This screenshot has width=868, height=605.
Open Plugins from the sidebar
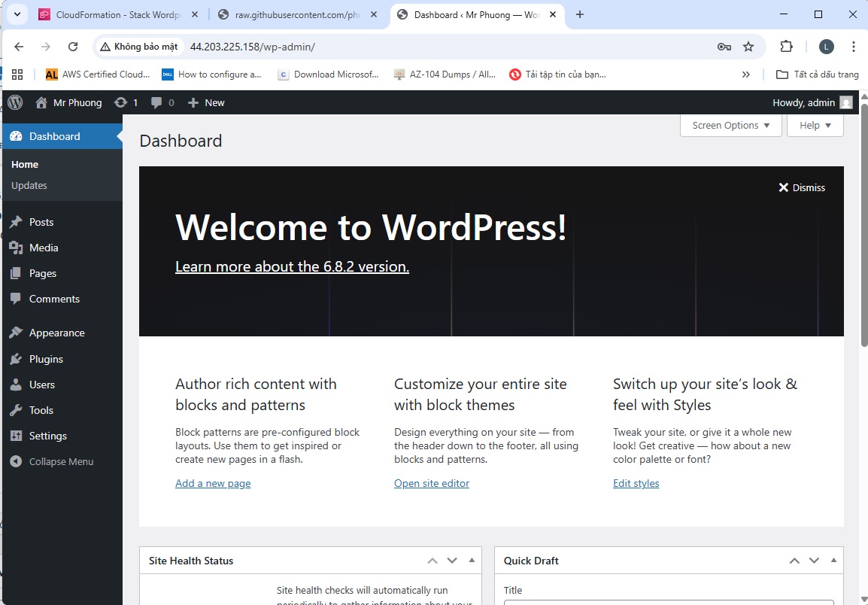pos(46,359)
